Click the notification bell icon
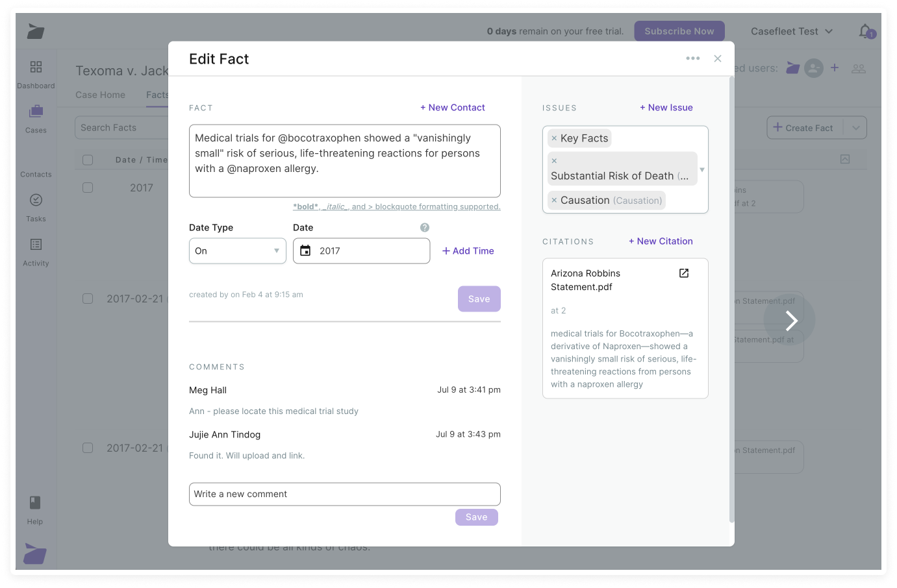897x588 pixels. pyautogui.click(x=865, y=31)
